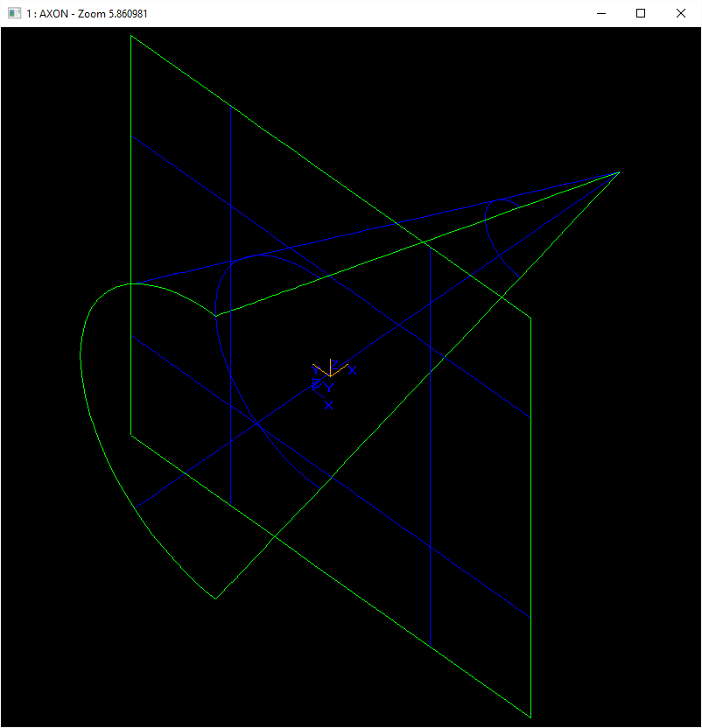Click the blue Y label below the trihedron

coord(329,387)
